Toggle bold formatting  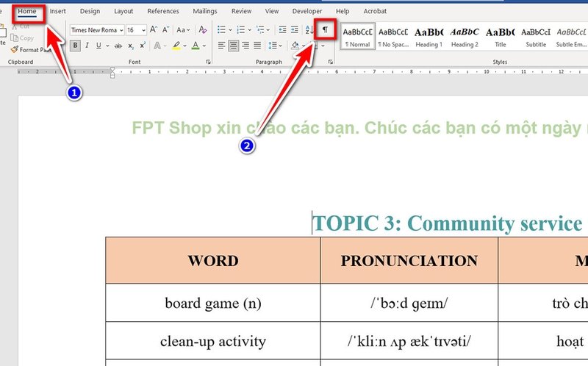(x=76, y=46)
